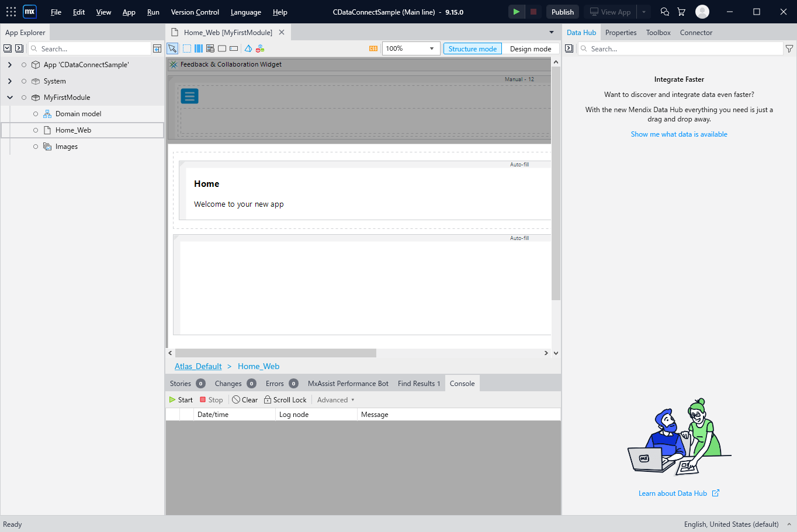Open the Data Hub filter funnel
This screenshot has height=532, width=797.
click(789, 48)
